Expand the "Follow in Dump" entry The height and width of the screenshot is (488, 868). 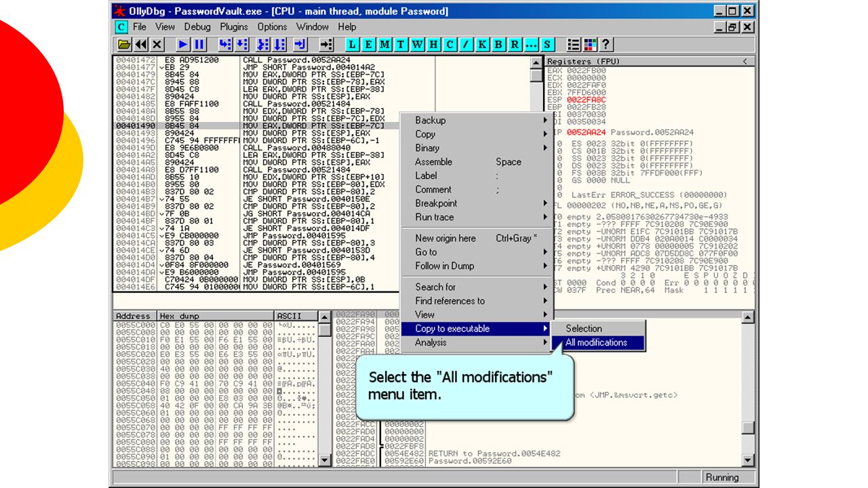477,266
